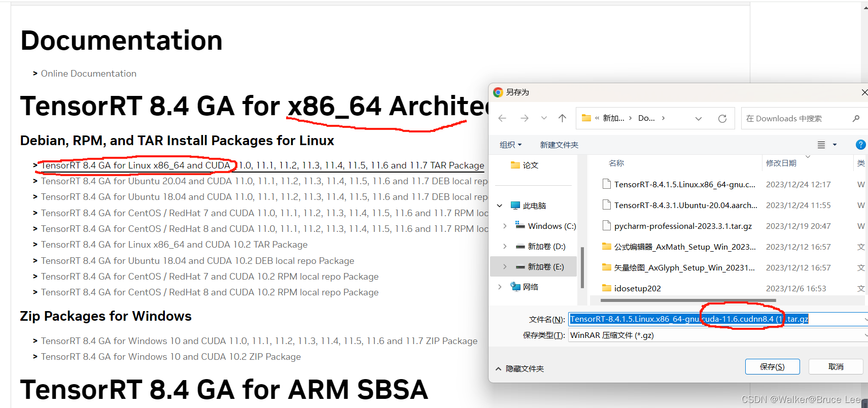This screenshot has height=408, width=868.
Task: Open the 组织 menu
Action: coord(510,145)
